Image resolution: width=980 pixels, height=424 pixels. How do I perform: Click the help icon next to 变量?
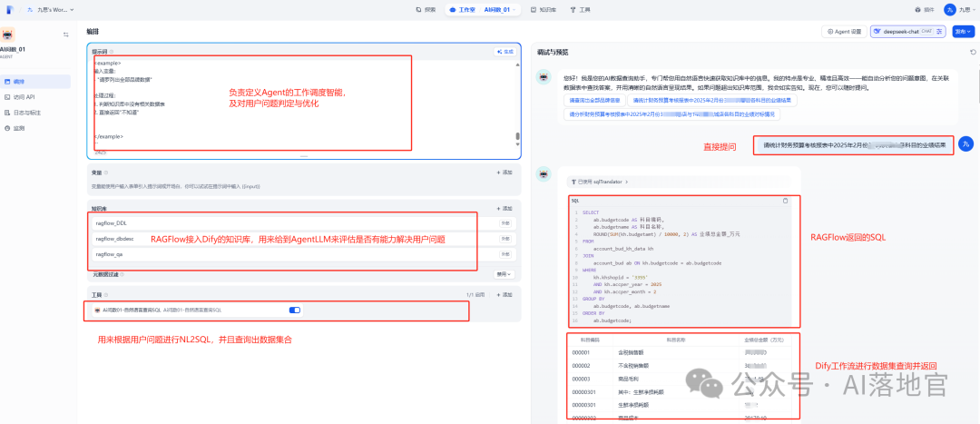point(105,172)
